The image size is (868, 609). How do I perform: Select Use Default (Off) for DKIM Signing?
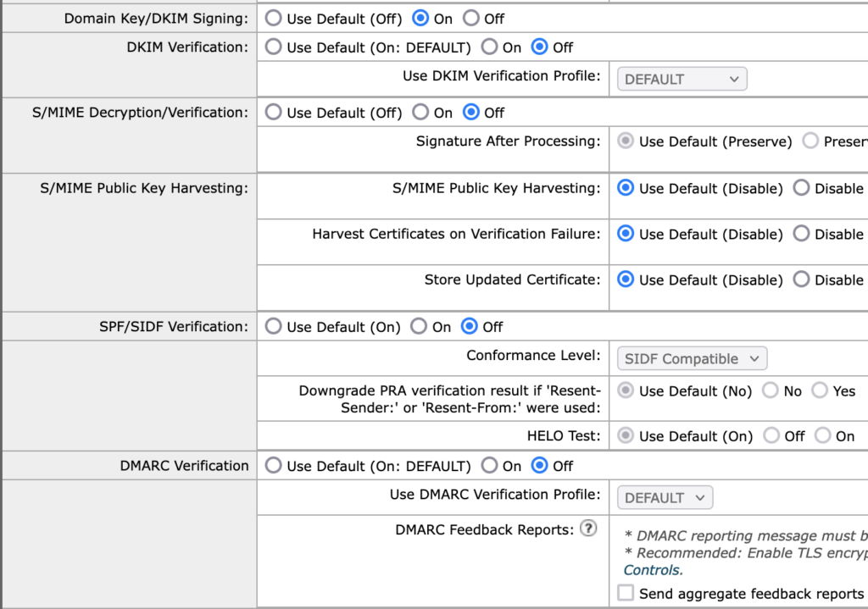273,19
